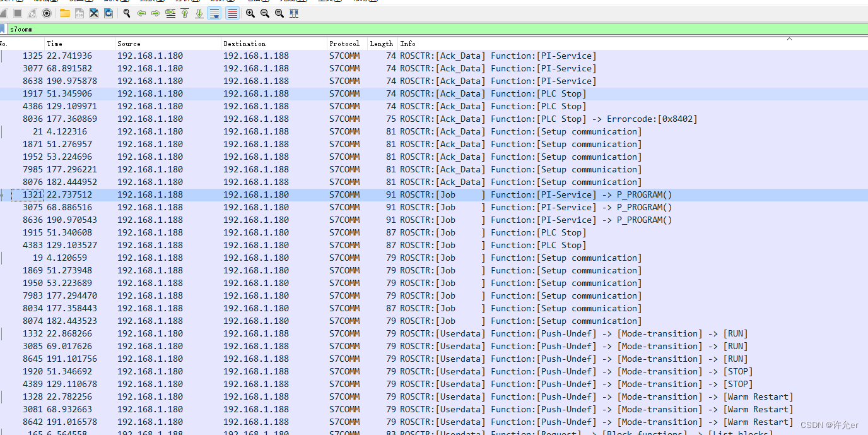Restart the current capture
The width and height of the screenshot is (868, 435).
click(x=32, y=13)
